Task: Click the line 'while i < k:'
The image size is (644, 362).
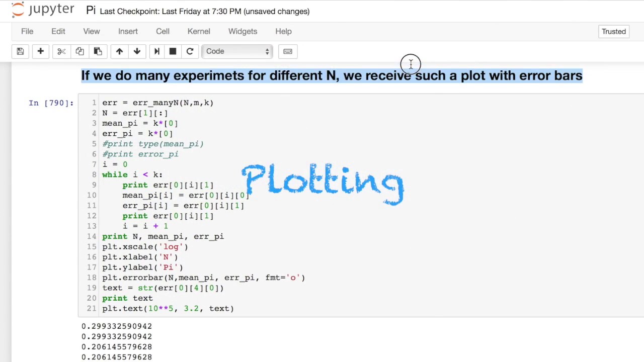Action: [132, 174]
